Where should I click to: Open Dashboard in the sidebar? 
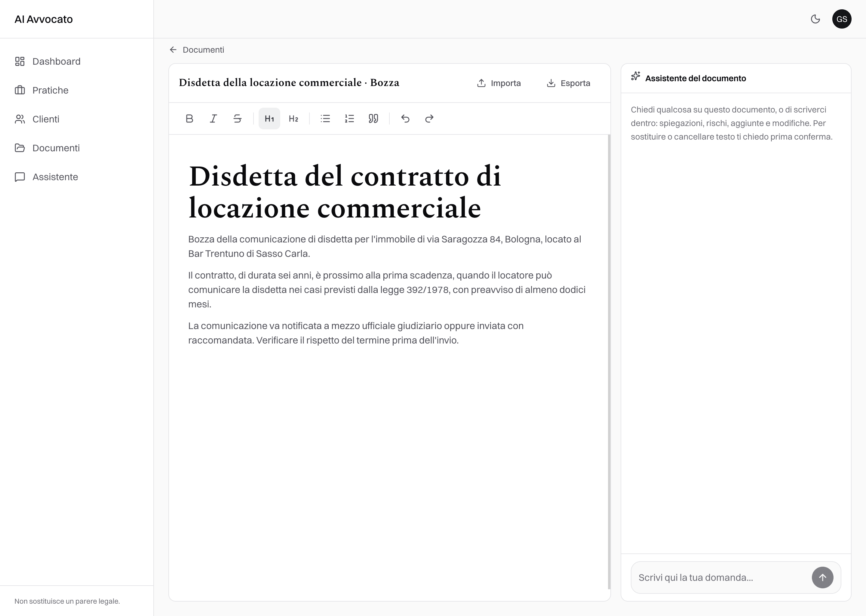point(77,61)
